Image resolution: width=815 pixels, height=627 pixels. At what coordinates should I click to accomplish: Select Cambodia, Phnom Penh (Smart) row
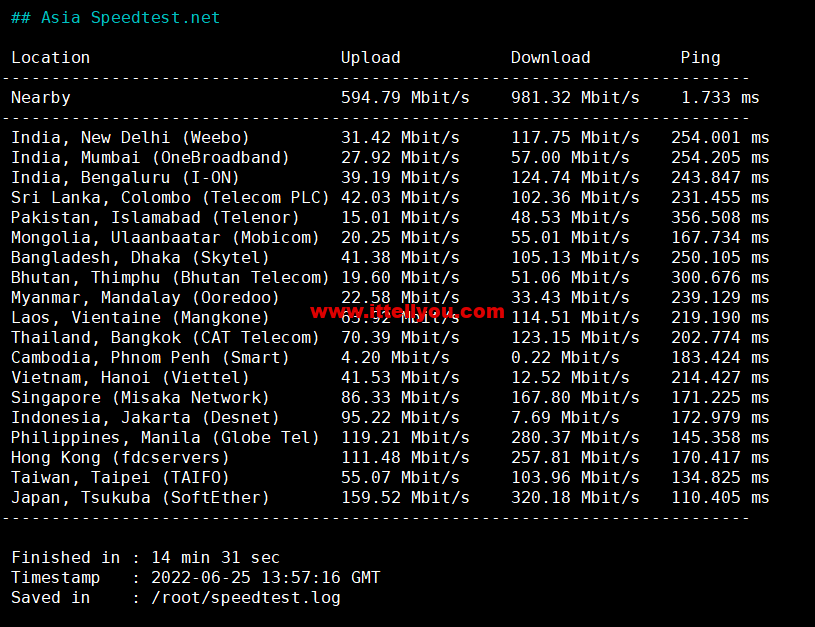pyautogui.click(x=150, y=358)
